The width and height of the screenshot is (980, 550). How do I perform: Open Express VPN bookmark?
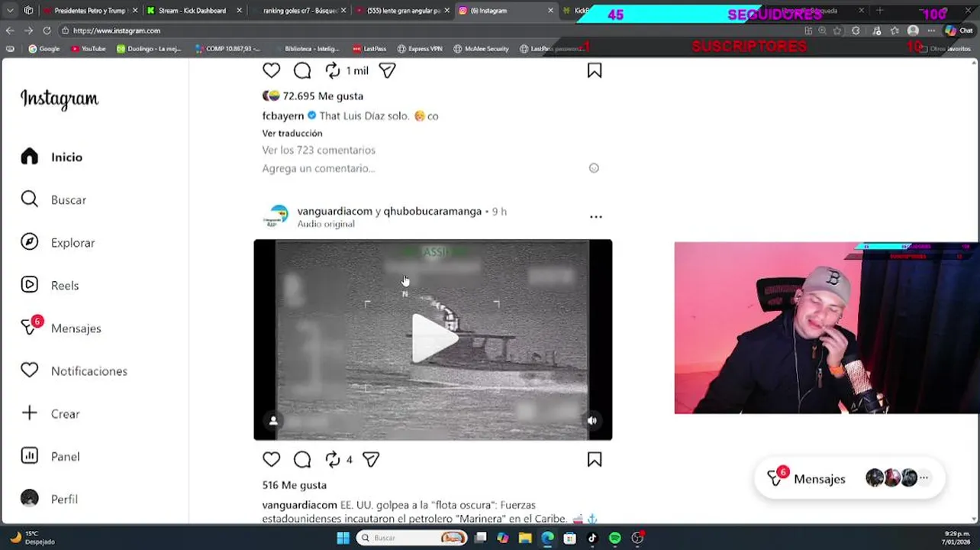(420, 49)
